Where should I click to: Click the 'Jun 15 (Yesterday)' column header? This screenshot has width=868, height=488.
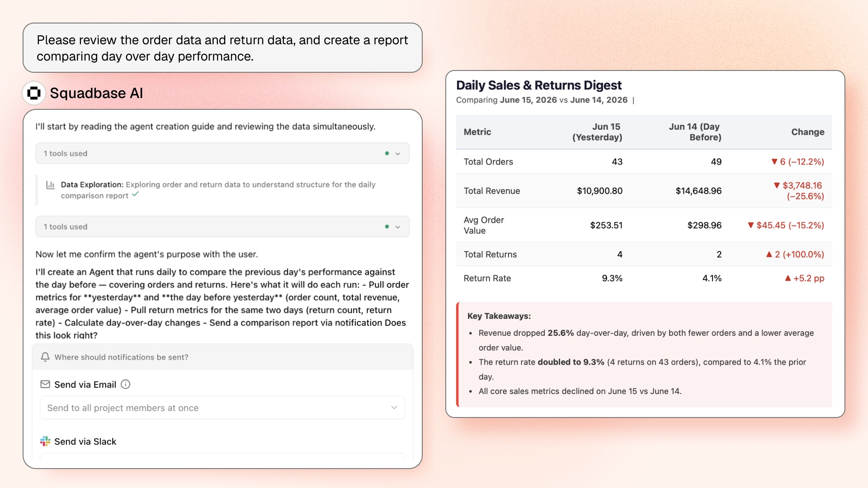597,132
